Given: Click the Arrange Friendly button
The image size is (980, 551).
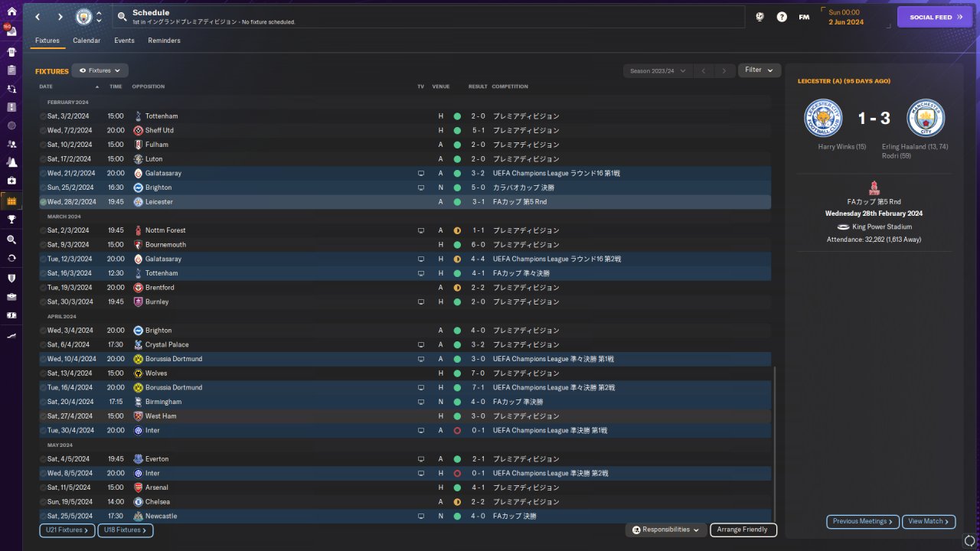Looking at the screenshot, I should 743,530.
